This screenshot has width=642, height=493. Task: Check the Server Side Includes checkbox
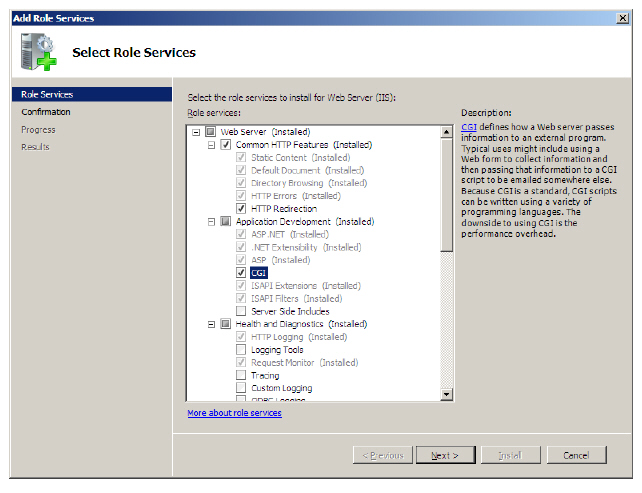(241, 311)
